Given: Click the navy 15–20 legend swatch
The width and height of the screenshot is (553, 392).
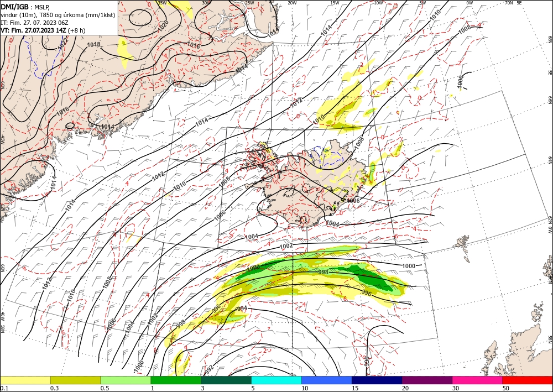Looking at the screenshot, I should tap(377, 380).
